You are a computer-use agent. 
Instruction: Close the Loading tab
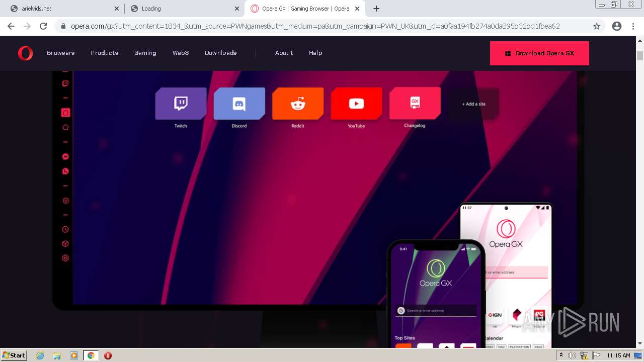pos(236,9)
